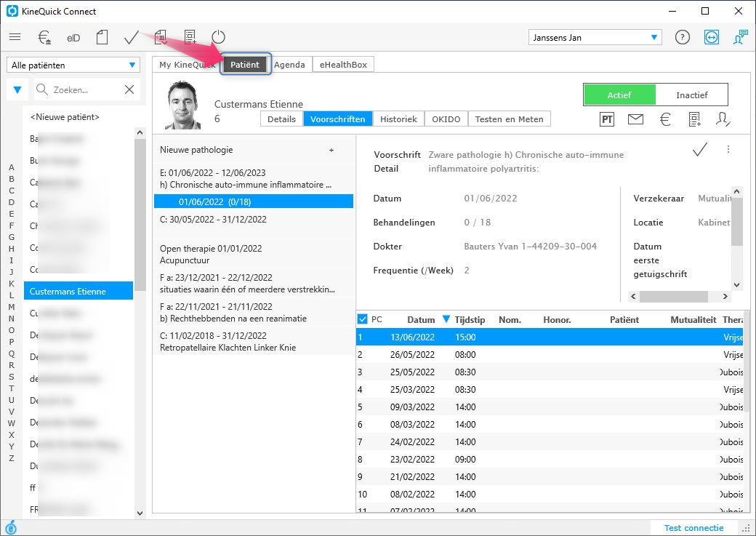Click the invoice list plus toolbar icon
756x536 pixels.
[190, 37]
